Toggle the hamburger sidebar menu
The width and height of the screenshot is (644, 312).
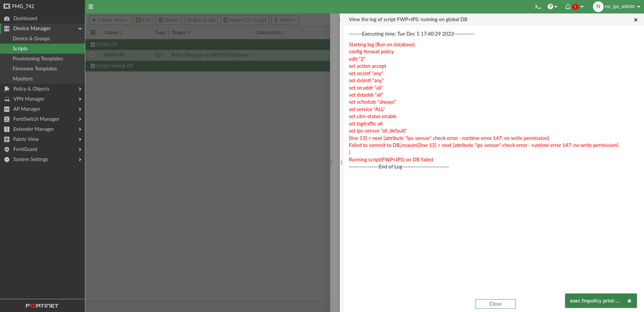point(91,6)
